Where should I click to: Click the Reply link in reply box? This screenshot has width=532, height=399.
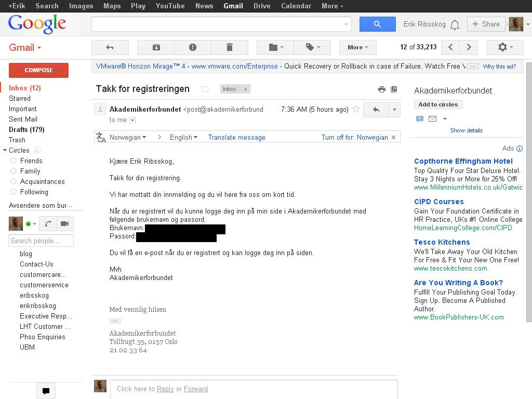pyautogui.click(x=165, y=389)
